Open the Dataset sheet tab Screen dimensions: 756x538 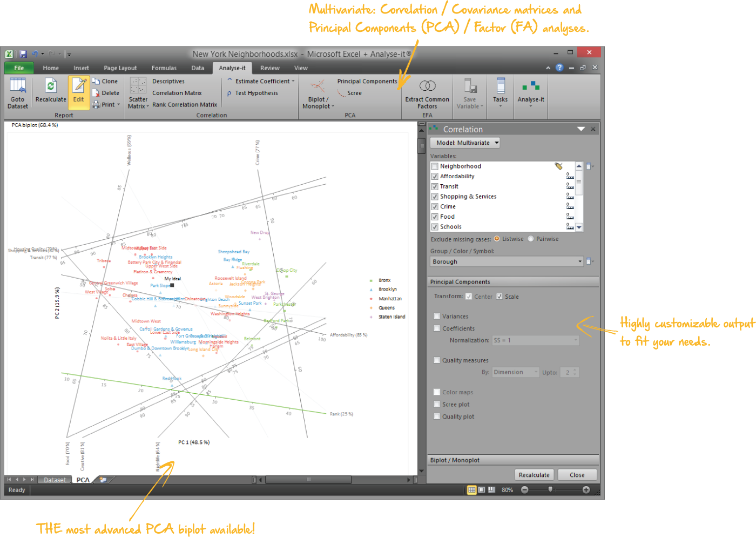coord(55,480)
